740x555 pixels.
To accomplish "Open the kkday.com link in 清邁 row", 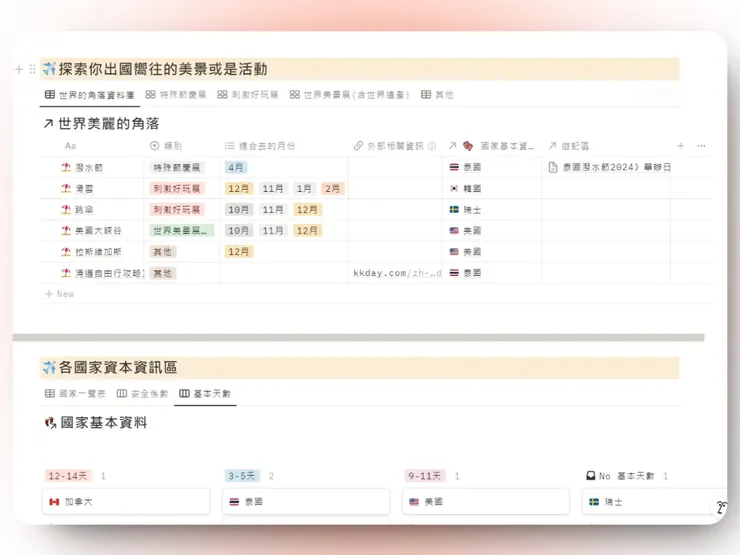I will point(397,273).
